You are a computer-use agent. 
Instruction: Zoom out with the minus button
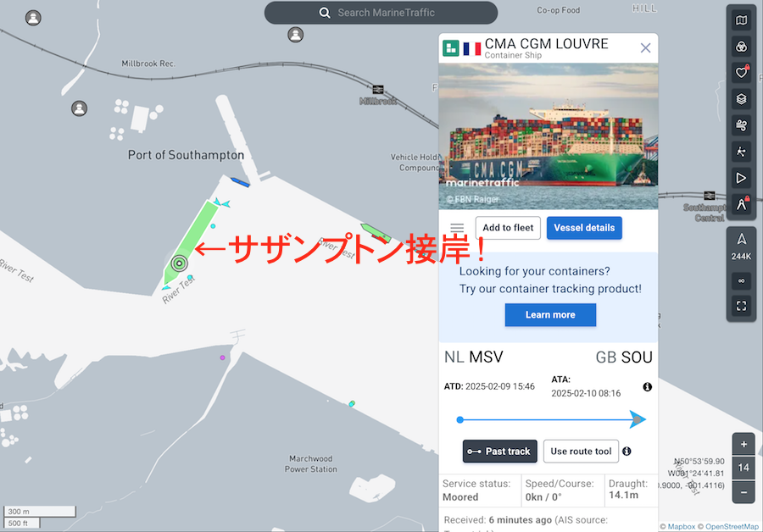pos(744,492)
